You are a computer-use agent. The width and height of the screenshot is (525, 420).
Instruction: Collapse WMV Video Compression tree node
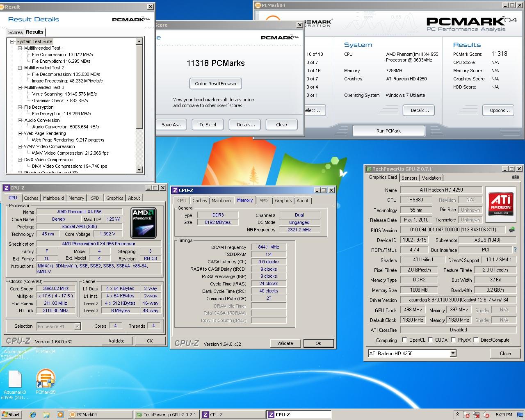[20, 146]
